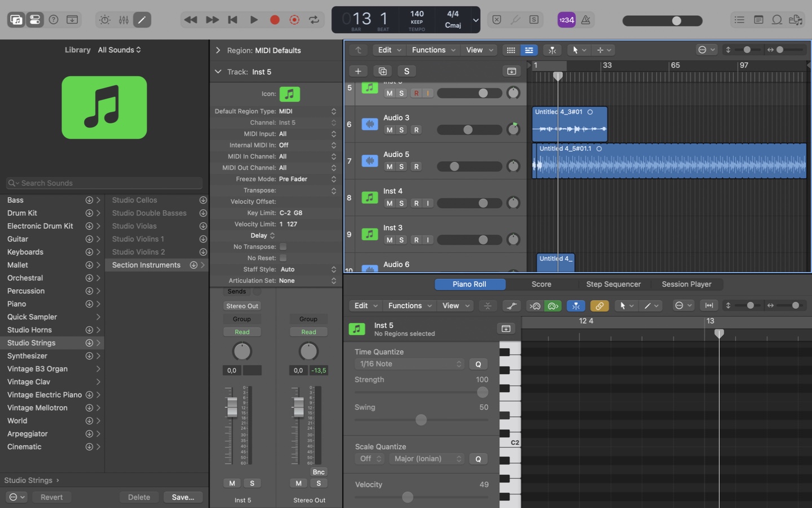Expand the Region MIDI Defaults section
812x508 pixels.
(218, 50)
